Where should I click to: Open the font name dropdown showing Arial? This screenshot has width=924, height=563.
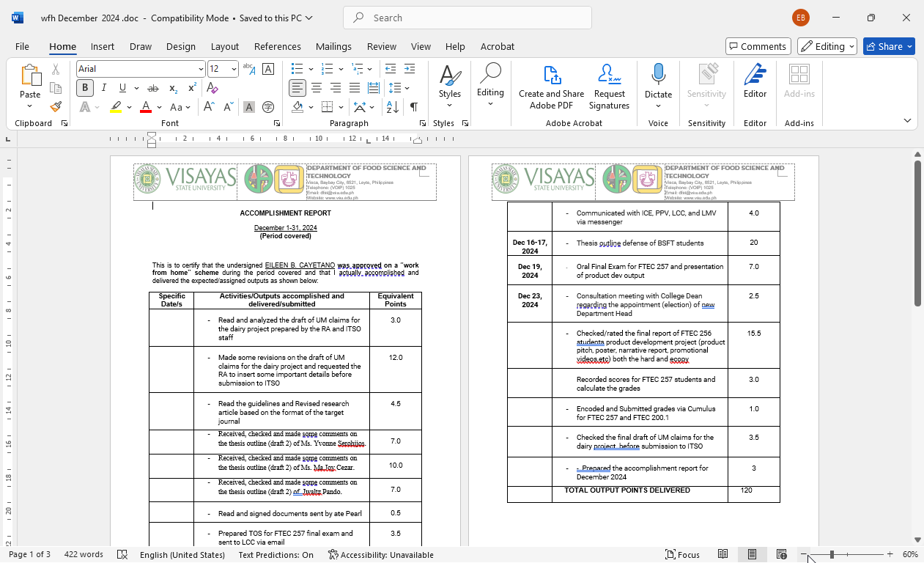200,69
